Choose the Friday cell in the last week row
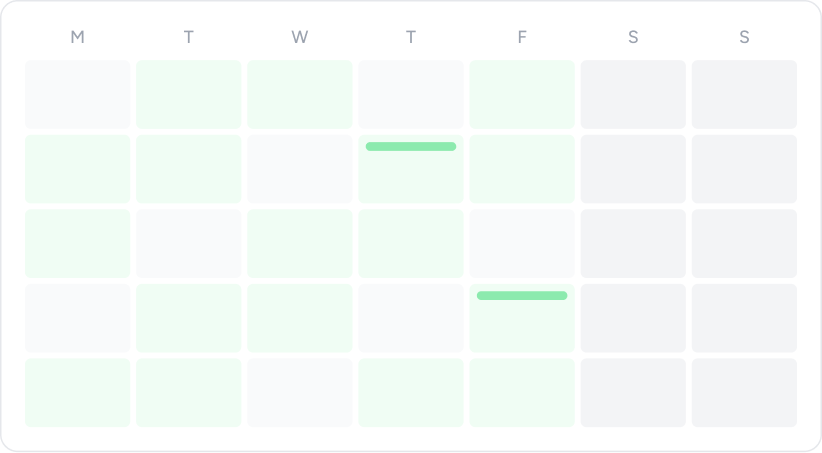Screen dimensions: 822x453 point(522,392)
